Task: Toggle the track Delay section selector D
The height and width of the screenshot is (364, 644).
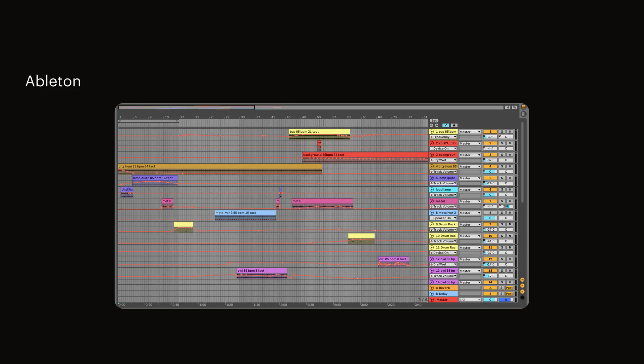Action: (x=522, y=298)
